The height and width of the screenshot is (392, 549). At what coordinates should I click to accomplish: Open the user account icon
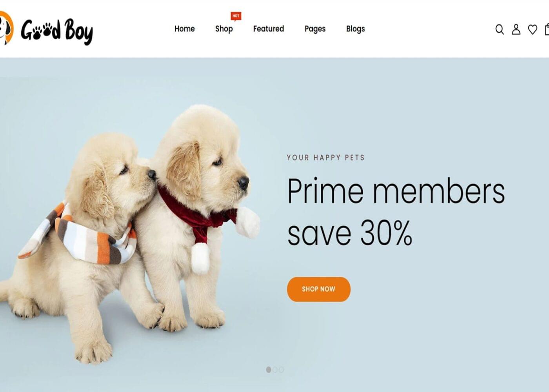516,29
